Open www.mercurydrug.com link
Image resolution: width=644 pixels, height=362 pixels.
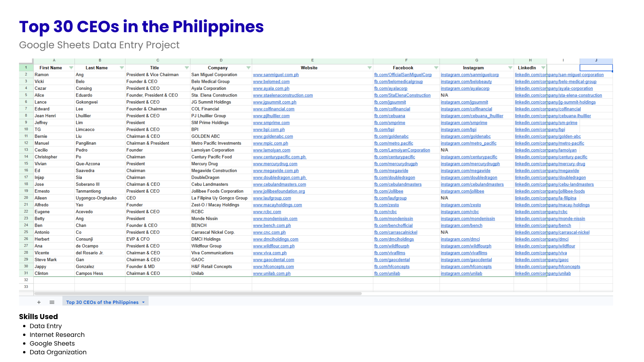(275, 164)
